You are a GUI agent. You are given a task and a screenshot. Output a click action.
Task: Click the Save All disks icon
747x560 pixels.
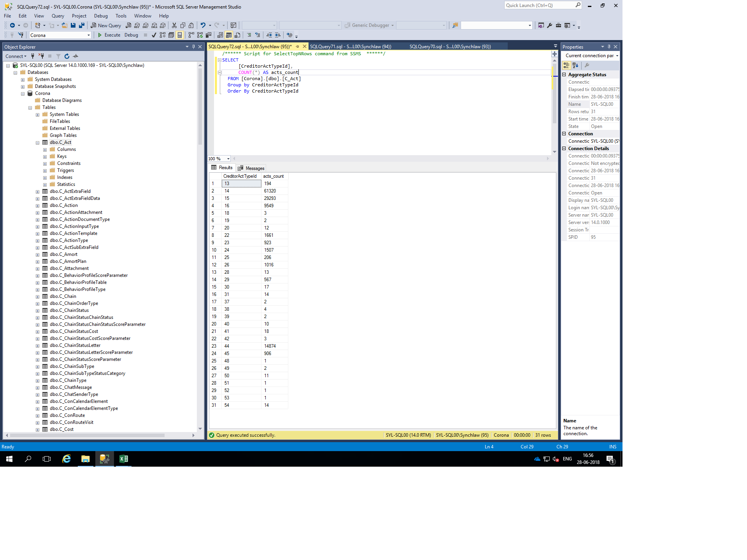pos(82,25)
